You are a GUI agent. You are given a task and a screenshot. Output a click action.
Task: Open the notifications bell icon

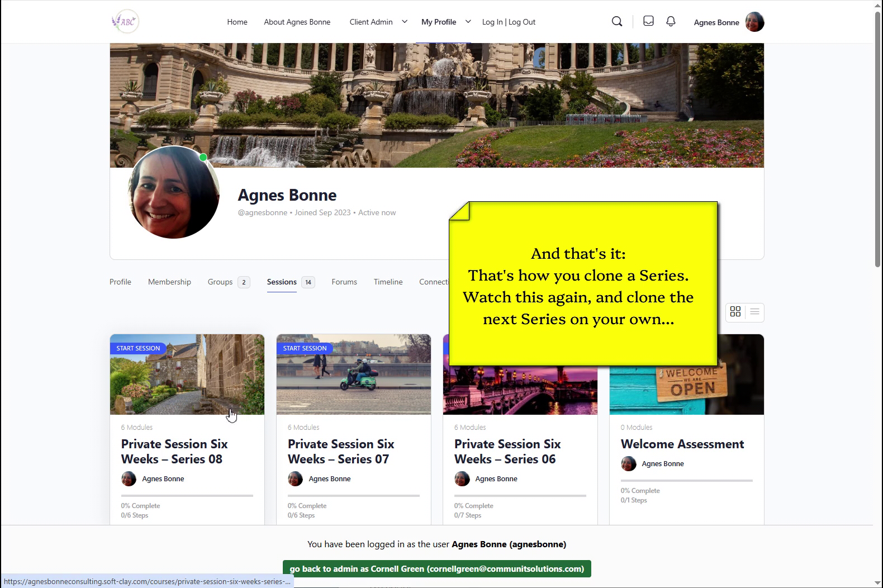point(671,21)
